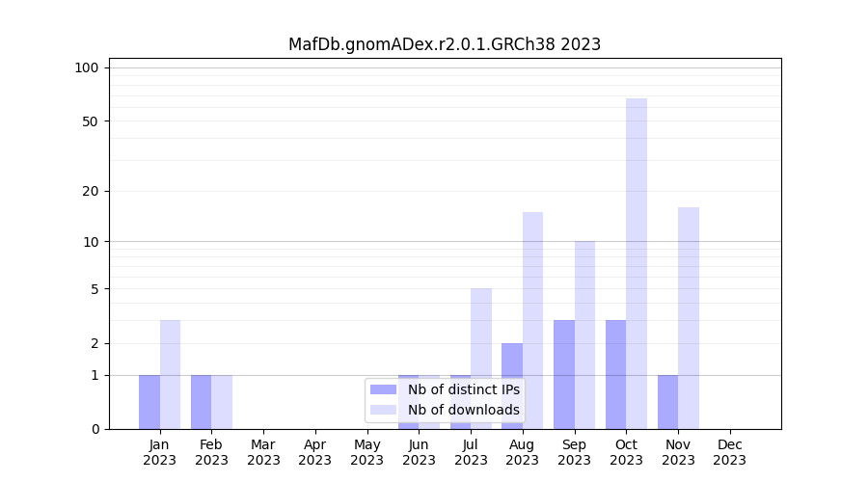Viewport: 868px width, 482px height.
Task: Click the Sep 2023 distinct IPs bar
Action: 564,374
